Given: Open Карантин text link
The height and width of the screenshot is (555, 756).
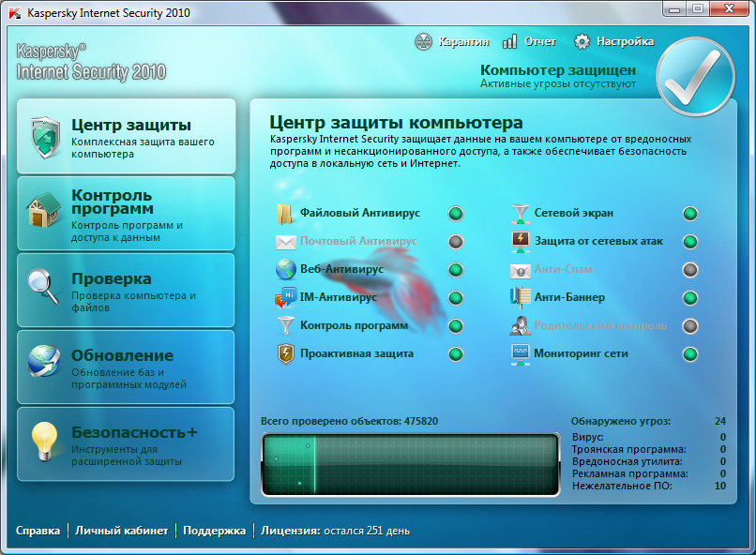Looking at the screenshot, I should [x=463, y=42].
